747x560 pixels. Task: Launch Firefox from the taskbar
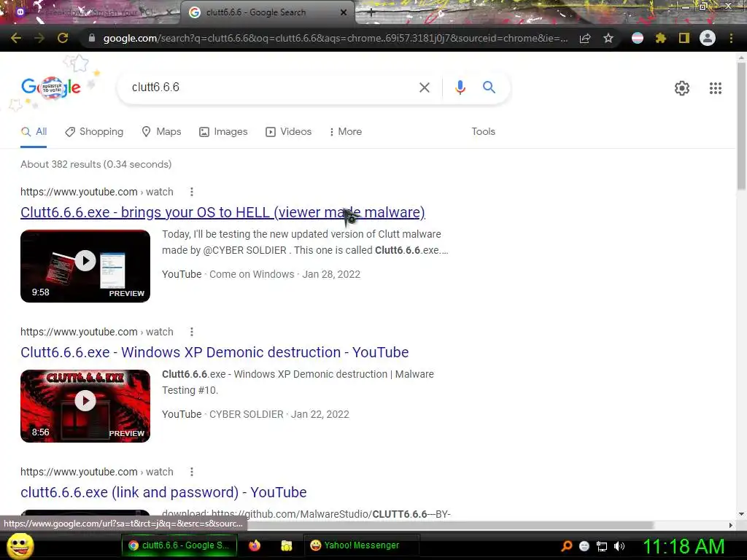tap(255, 545)
